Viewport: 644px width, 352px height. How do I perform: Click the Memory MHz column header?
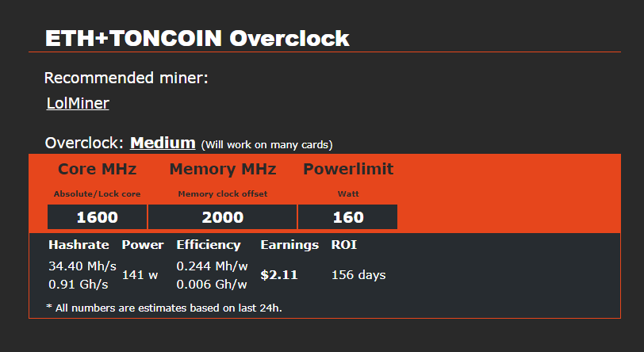click(x=223, y=169)
